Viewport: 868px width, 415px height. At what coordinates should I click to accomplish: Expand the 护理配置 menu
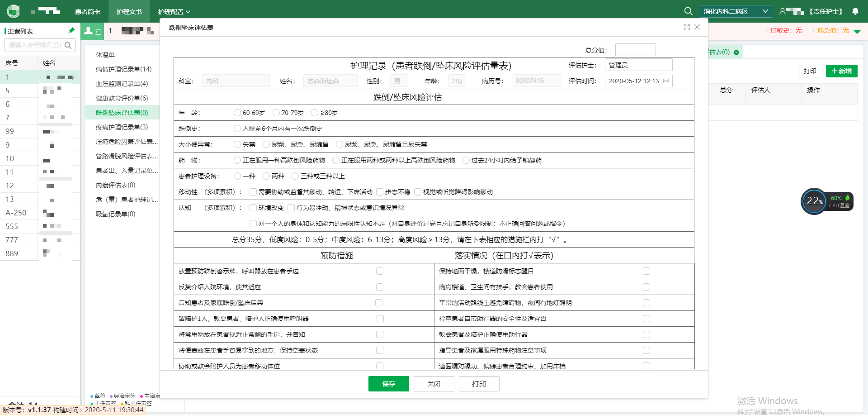tap(174, 12)
